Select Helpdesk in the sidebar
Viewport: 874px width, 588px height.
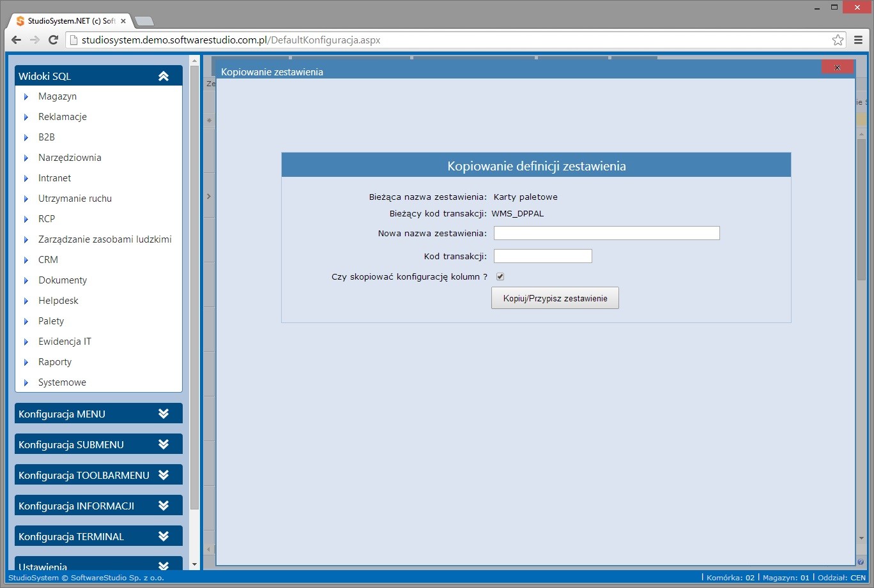[x=58, y=301]
